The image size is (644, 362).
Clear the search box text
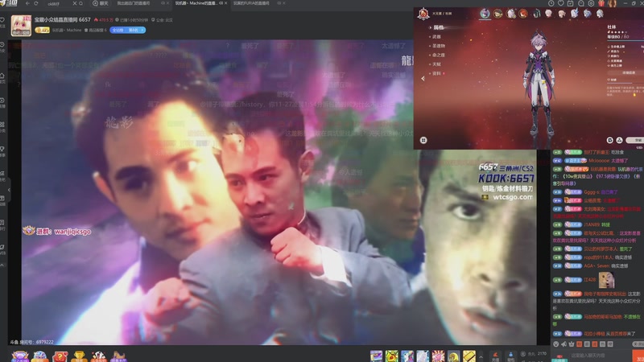74,3
